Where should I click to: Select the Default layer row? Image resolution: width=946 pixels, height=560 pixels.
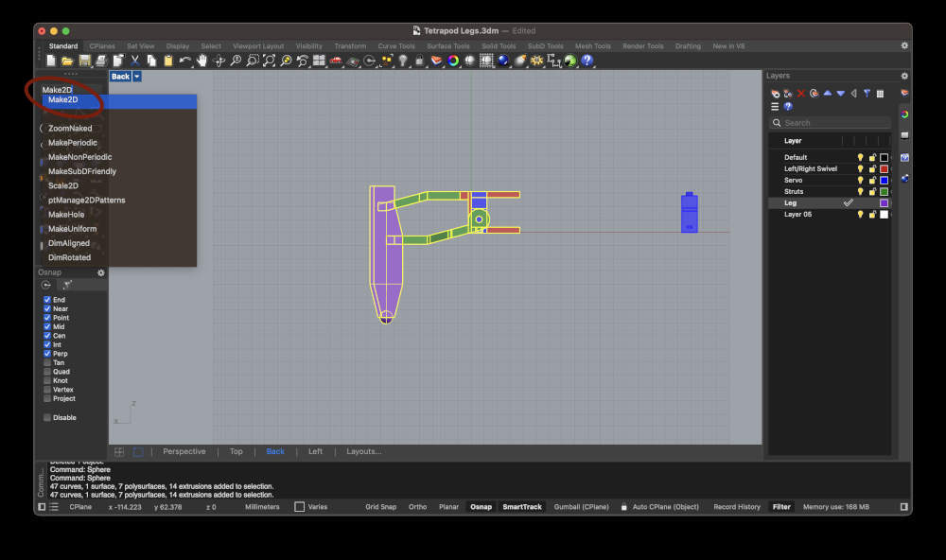tap(830, 157)
